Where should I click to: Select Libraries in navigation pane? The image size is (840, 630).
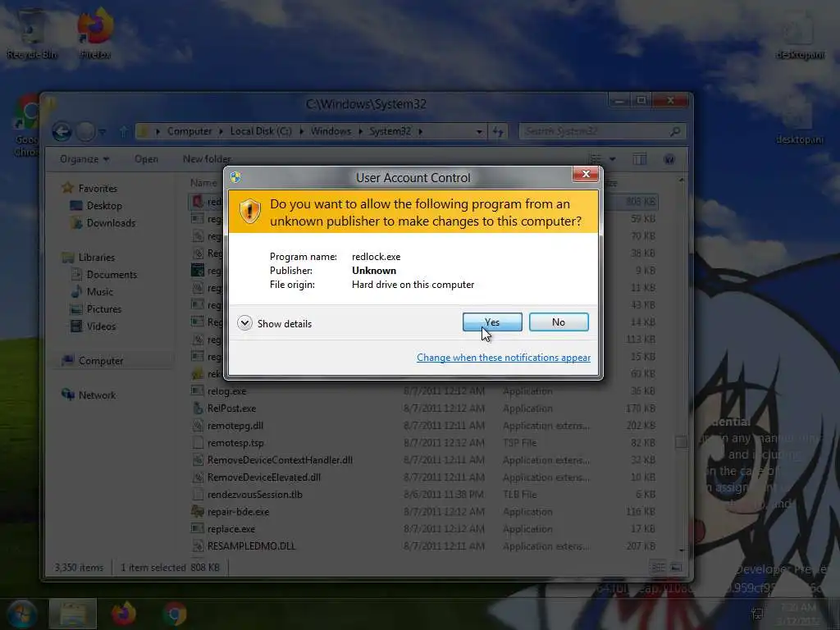pyautogui.click(x=97, y=257)
